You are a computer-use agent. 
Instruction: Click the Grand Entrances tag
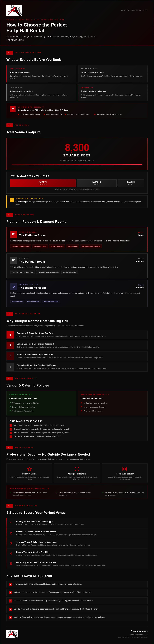pyautogui.click(x=57, y=246)
